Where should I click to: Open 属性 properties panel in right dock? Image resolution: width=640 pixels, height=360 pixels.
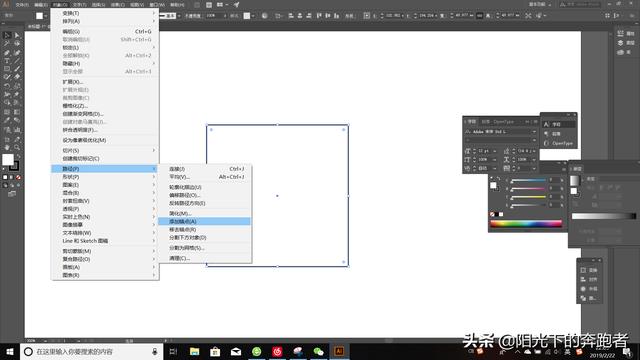pos(626,33)
